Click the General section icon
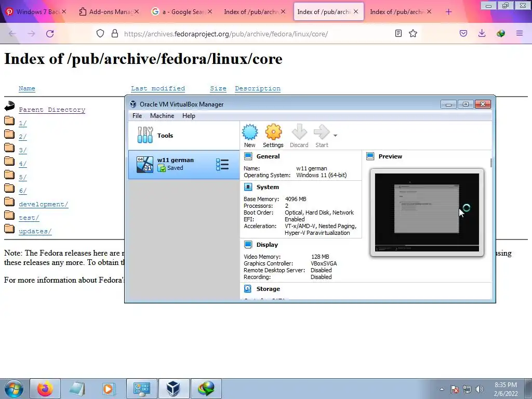This screenshot has height=399, width=532. tap(248, 156)
